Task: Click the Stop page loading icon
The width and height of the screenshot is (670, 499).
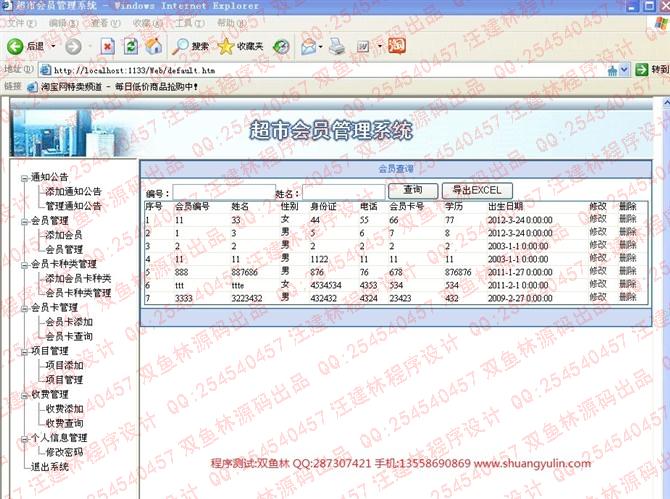Action: (107, 46)
